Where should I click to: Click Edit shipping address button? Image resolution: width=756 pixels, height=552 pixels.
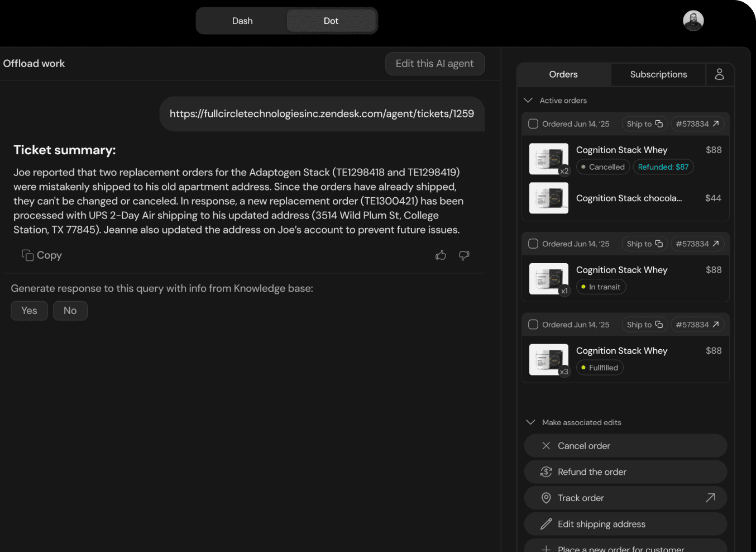pos(625,524)
